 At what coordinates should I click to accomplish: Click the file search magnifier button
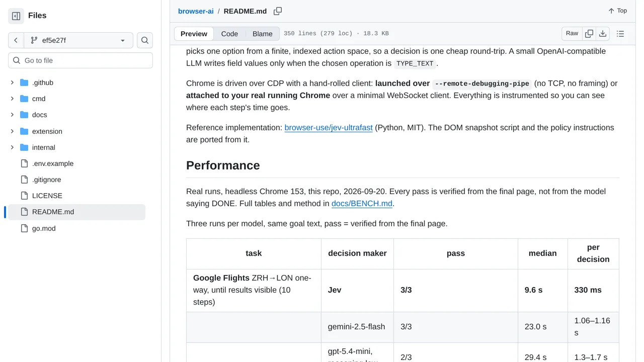tap(145, 40)
